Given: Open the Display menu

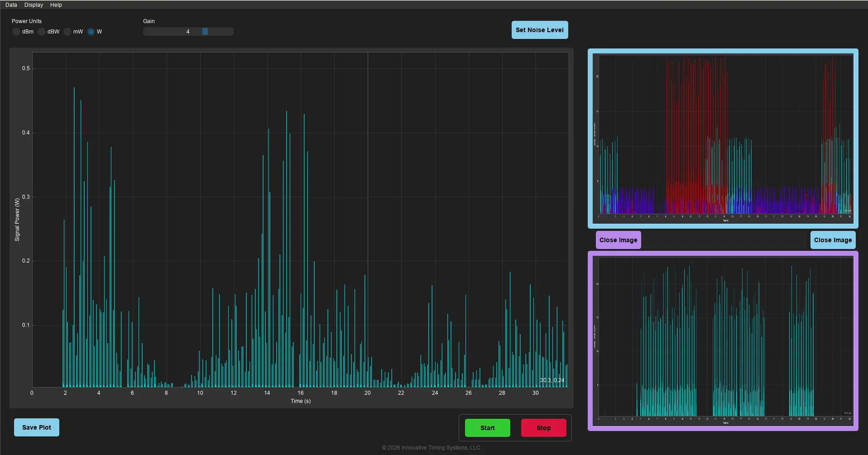Looking at the screenshot, I should tap(34, 5).
